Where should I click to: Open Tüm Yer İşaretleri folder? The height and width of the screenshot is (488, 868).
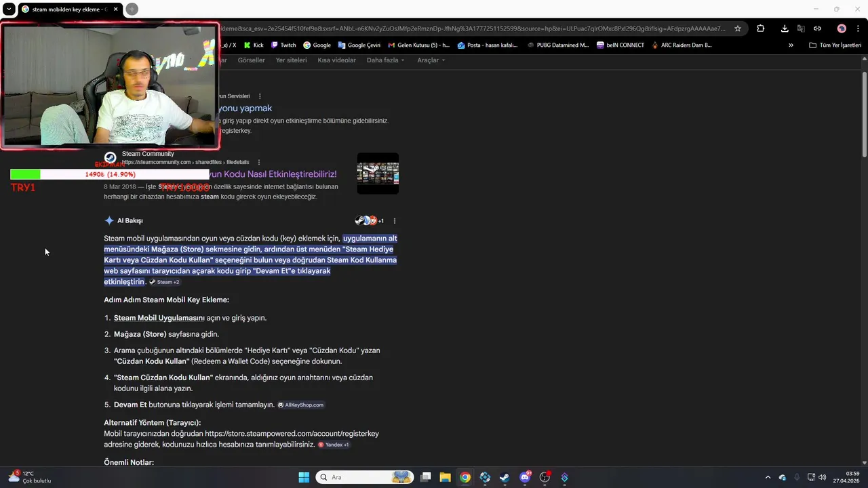click(835, 45)
